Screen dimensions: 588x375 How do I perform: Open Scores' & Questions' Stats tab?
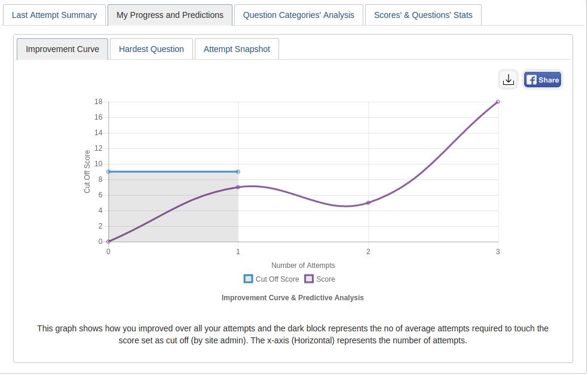tap(423, 15)
